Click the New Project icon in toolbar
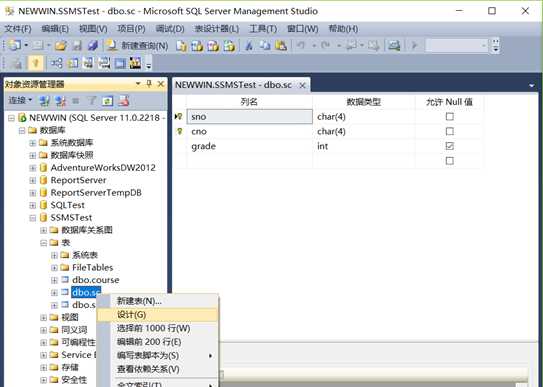This screenshot has width=543, height=387. pos(14,45)
